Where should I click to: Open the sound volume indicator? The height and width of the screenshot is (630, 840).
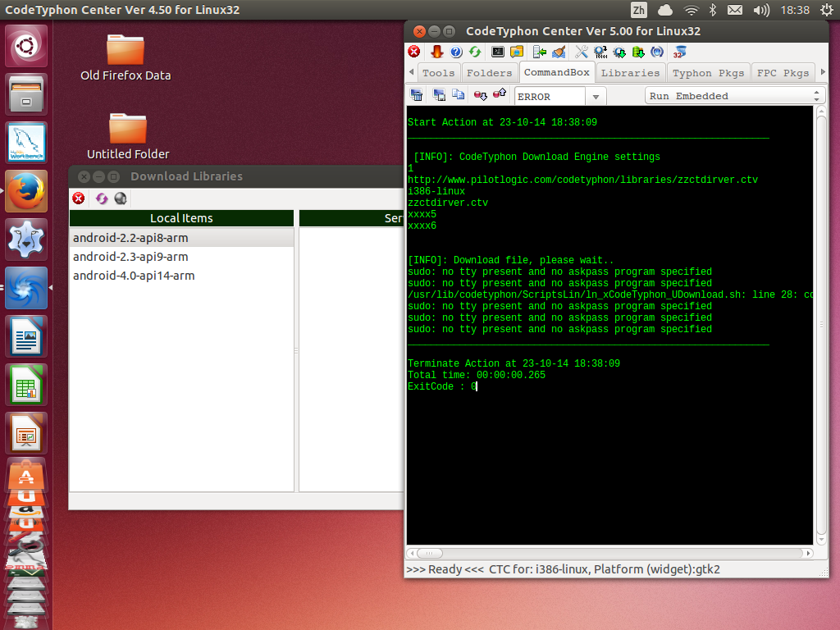pos(760,10)
